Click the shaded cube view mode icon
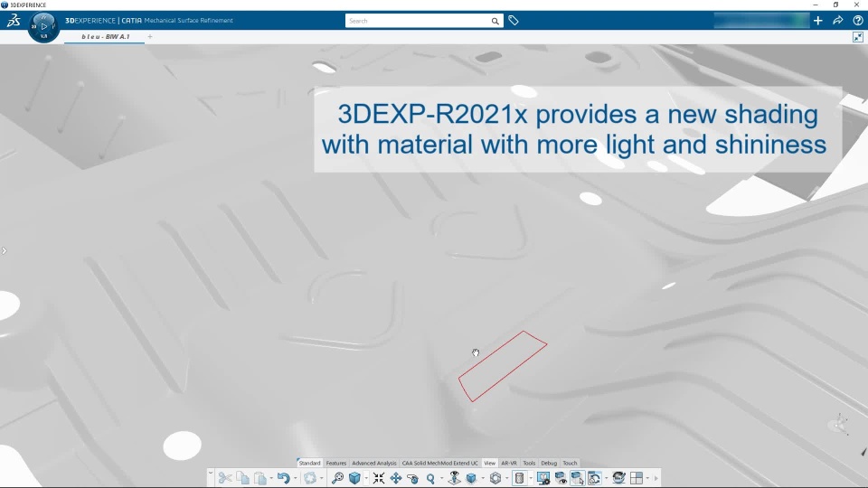Viewport: 868px width, 488px height. 471,478
